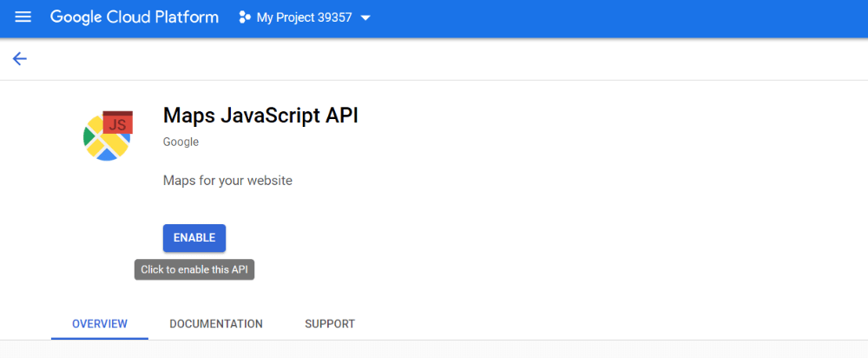This screenshot has height=358, width=868.
Task: Click blank space right of back arrow
Action: coord(443,59)
